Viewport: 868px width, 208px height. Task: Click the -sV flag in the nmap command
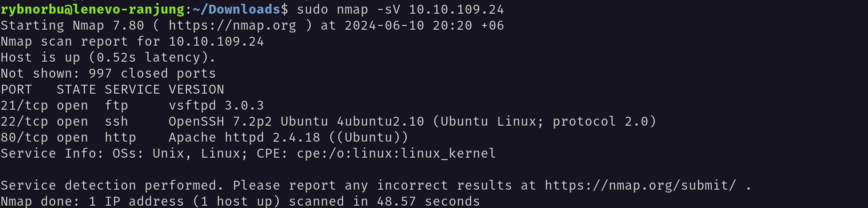tap(389, 9)
